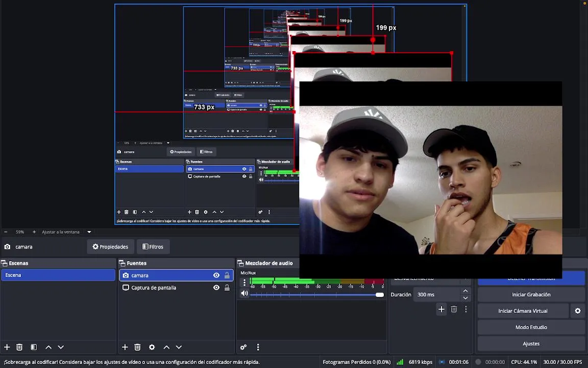Select the camara source in Fuentes list

[176, 275]
